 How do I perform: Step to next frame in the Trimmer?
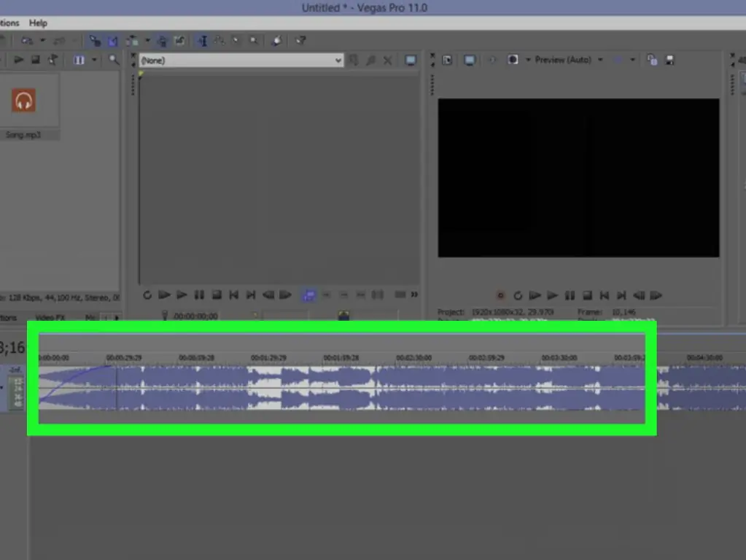click(285, 295)
